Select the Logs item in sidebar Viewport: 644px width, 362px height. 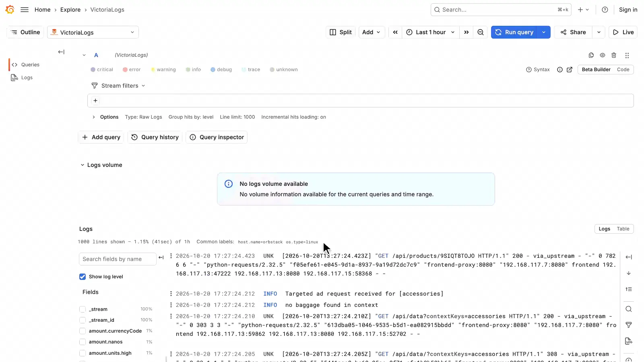pos(22,78)
